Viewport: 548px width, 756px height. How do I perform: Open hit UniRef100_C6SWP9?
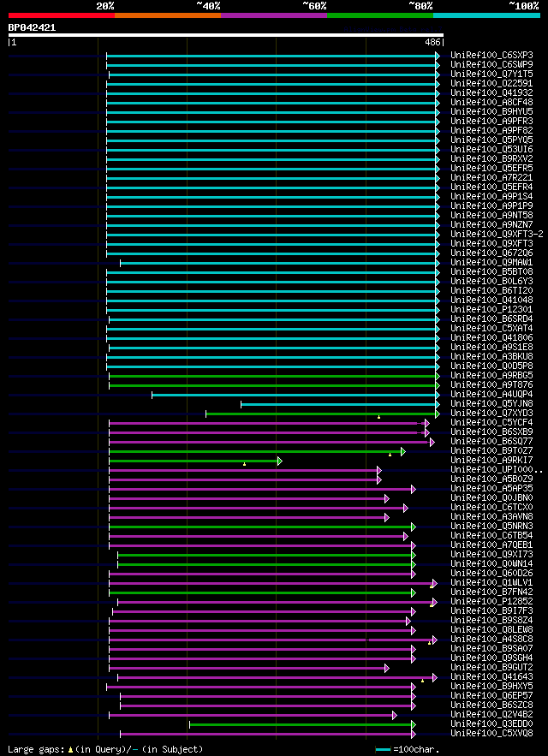[x=491, y=64]
